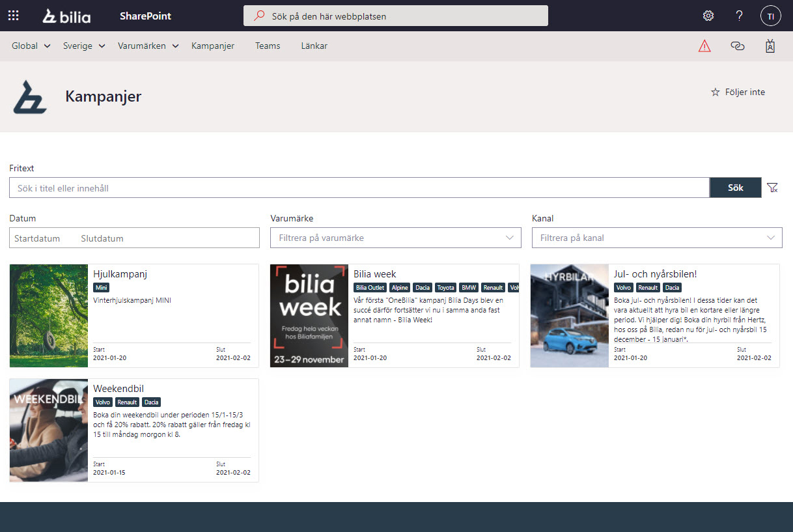
Task: Click the Startdatum date field
Action: (37, 238)
